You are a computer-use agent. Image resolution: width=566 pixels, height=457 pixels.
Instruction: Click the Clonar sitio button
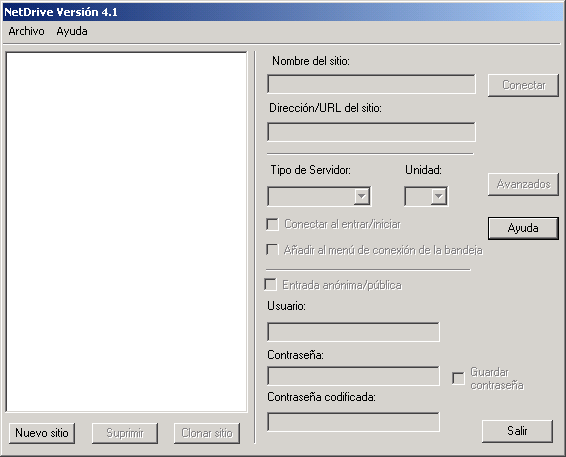[207, 433]
